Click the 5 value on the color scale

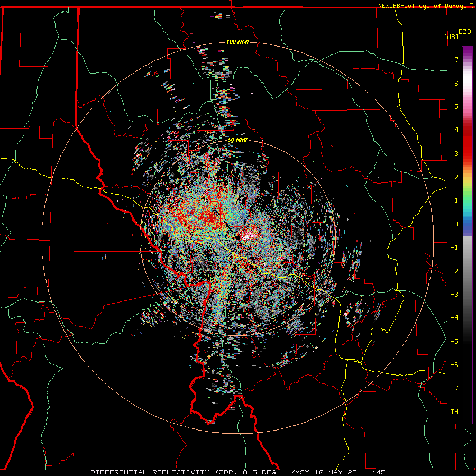(x=456, y=106)
